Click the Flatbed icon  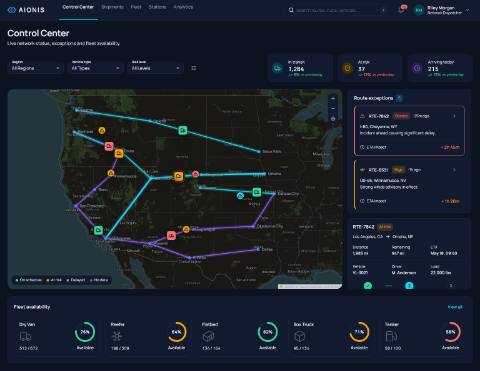(208, 336)
